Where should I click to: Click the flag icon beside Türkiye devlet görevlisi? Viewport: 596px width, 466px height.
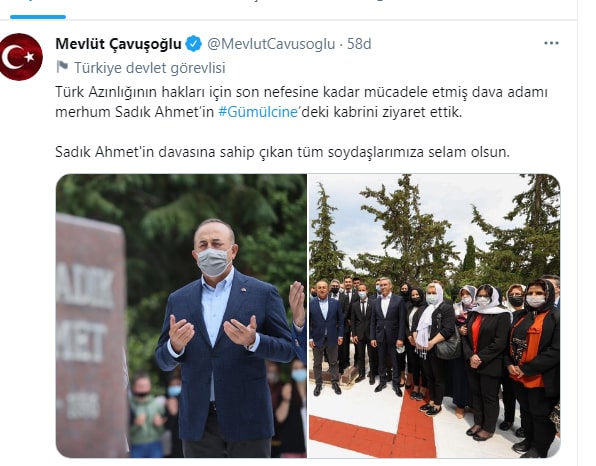[62, 67]
